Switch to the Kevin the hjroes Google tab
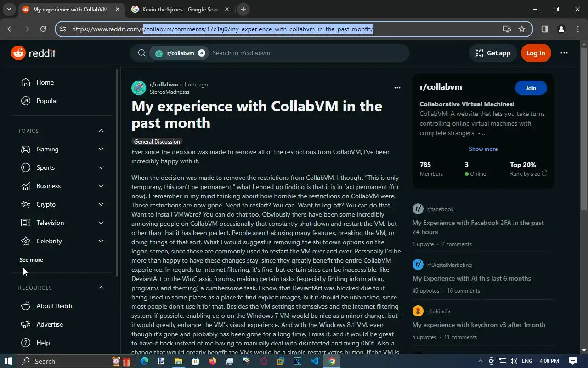This screenshot has height=368, width=588. (179, 9)
